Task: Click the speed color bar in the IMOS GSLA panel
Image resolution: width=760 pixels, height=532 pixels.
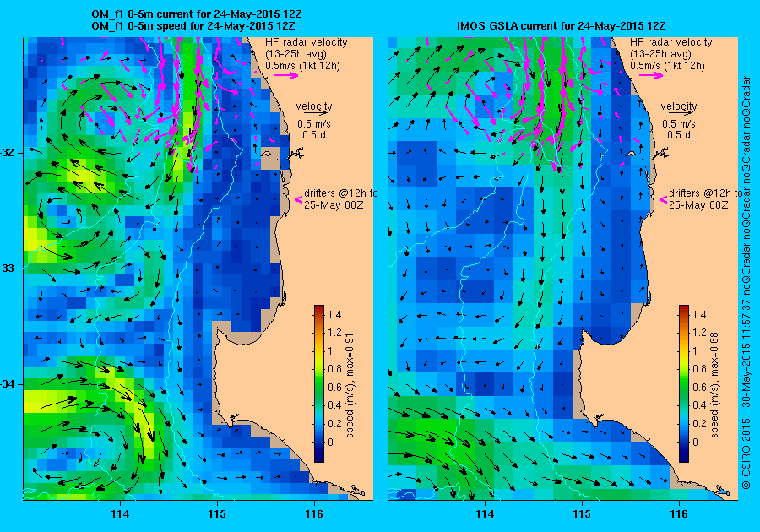Action: [x=684, y=383]
